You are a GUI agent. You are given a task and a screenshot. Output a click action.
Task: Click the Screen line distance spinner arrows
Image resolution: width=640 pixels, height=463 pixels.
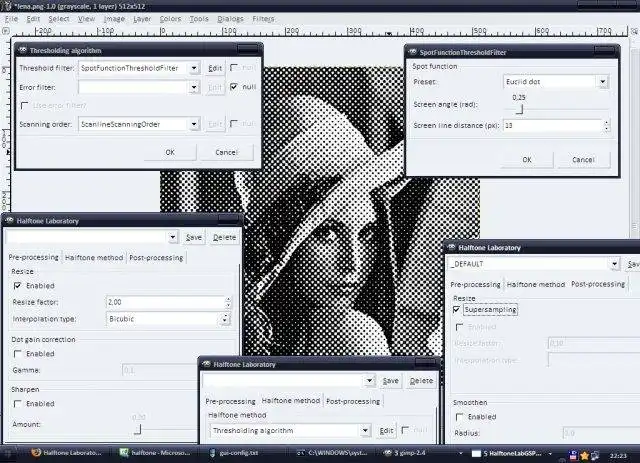(x=607, y=125)
